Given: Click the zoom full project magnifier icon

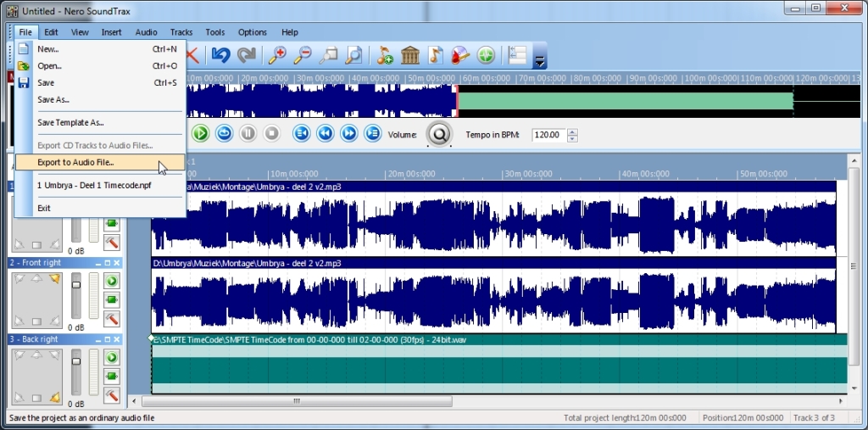Looking at the screenshot, I should click(353, 55).
